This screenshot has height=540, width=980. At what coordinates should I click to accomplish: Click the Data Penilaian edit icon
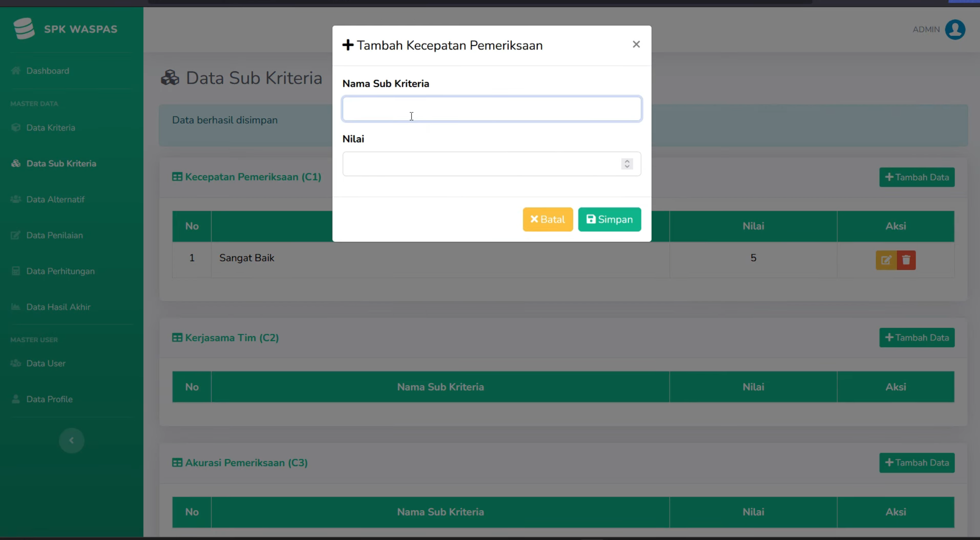click(x=16, y=235)
